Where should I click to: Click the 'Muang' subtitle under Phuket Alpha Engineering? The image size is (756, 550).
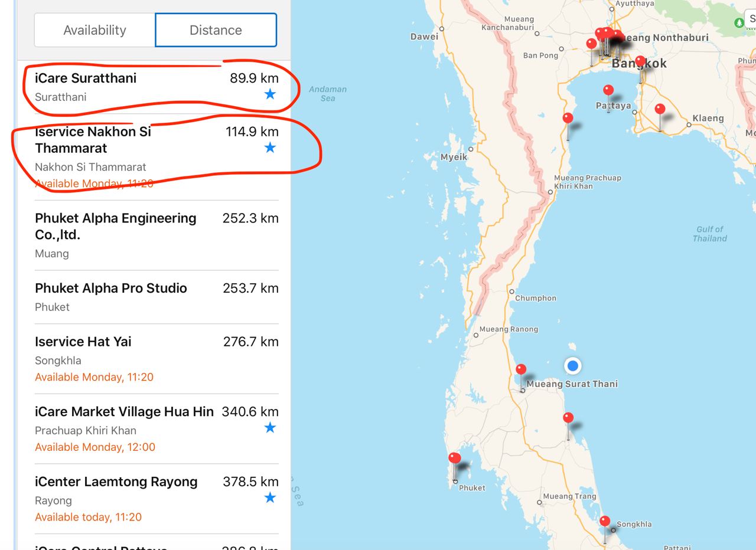pos(52,254)
